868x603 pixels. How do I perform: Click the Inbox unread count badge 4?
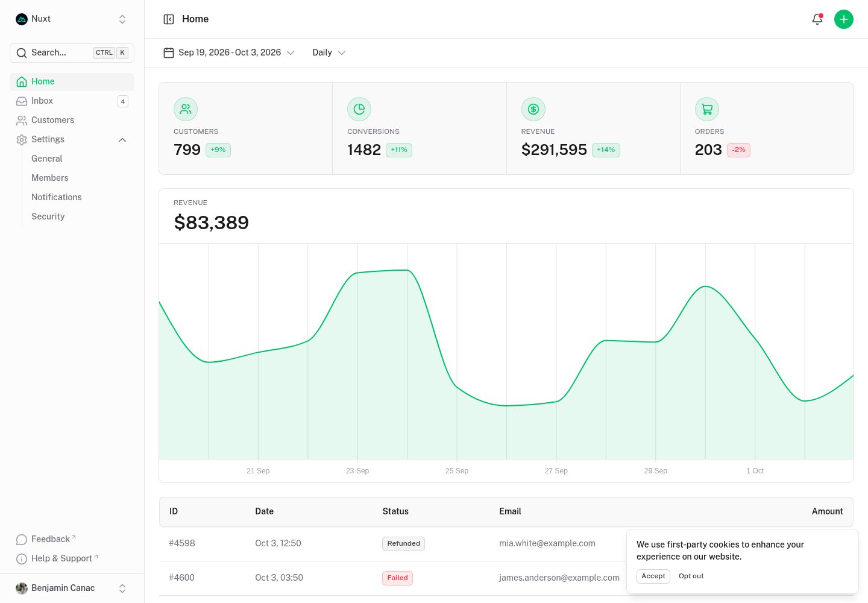tap(123, 101)
